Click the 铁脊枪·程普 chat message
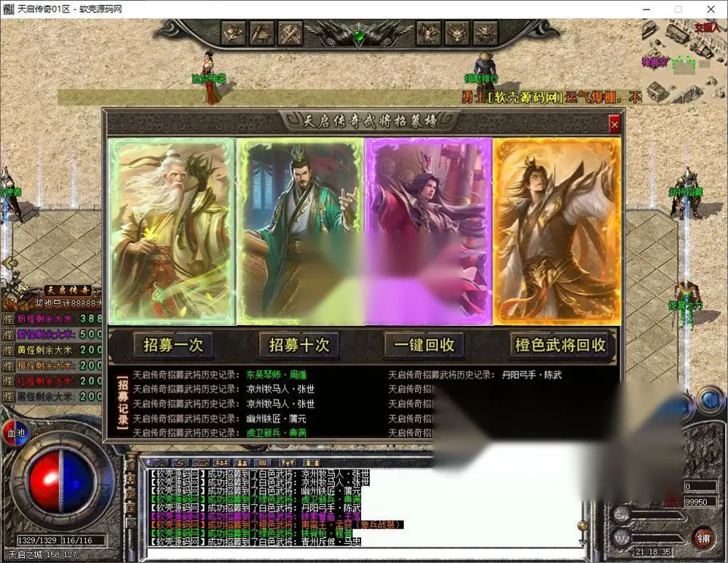 (x=251, y=533)
